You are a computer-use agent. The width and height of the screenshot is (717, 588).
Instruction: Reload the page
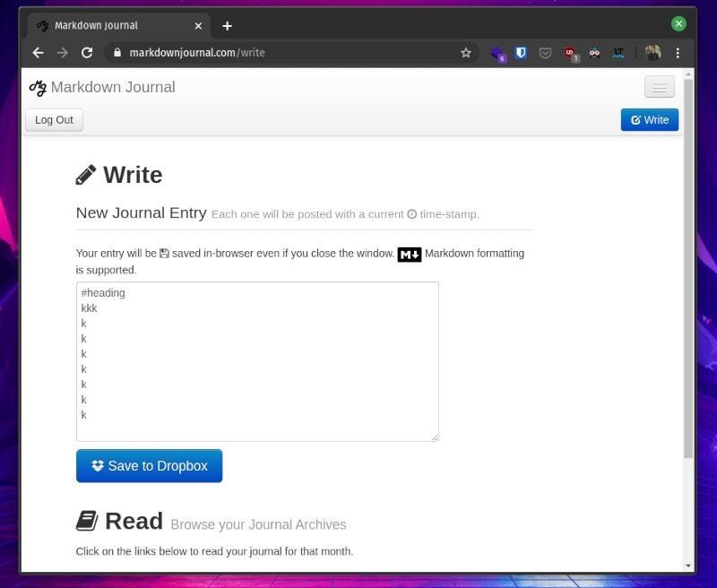point(87,53)
